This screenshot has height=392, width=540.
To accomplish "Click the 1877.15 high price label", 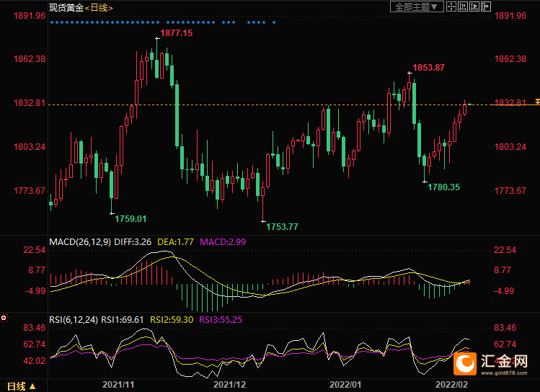I will (x=177, y=33).
